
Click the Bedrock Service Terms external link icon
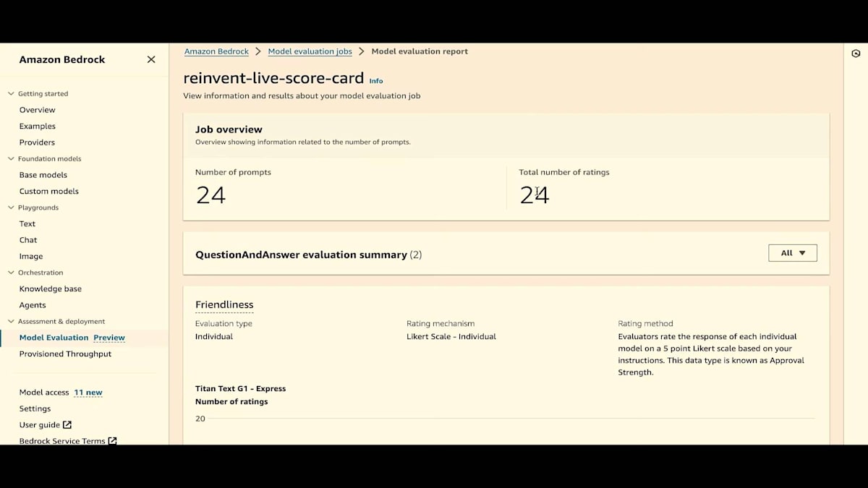click(x=112, y=441)
